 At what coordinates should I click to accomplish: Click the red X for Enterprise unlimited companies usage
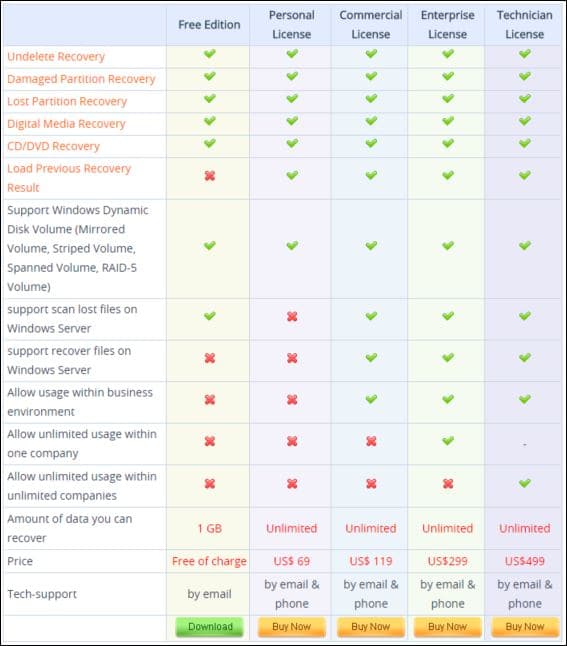pyautogui.click(x=448, y=484)
